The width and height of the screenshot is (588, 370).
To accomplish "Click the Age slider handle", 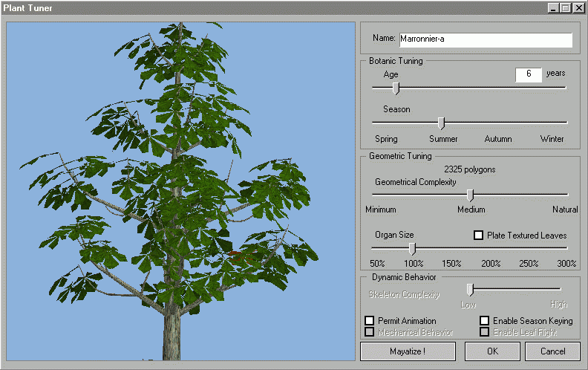I will 396,88.
